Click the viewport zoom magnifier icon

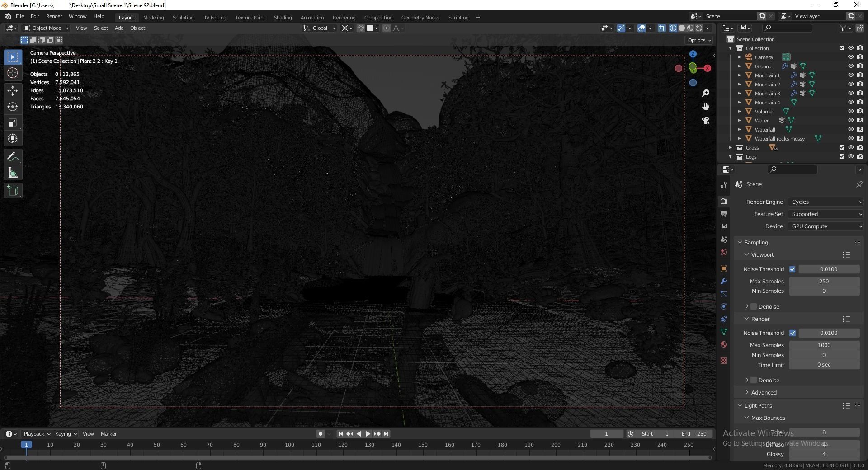click(x=706, y=93)
